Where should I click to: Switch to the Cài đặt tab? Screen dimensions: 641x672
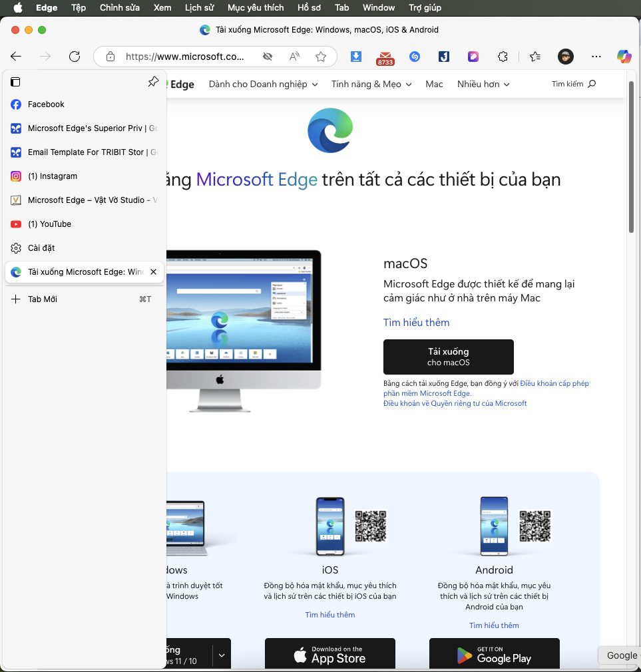pyautogui.click(x=85, y=248)
